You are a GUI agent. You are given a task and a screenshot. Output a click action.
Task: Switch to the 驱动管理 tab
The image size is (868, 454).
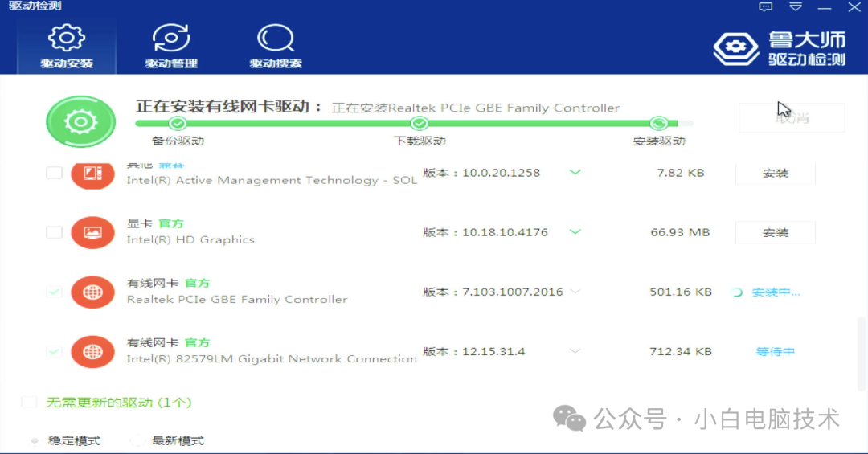click(x=171, y=47)
